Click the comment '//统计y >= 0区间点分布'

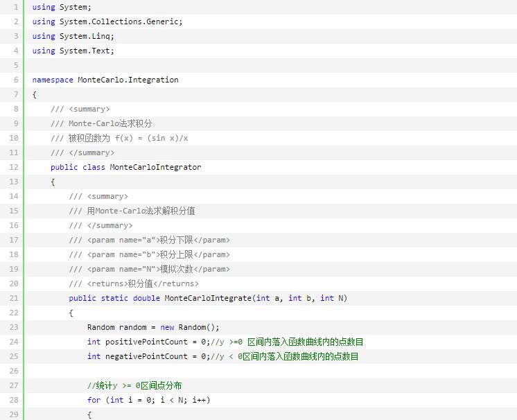(x=134, y=385)
